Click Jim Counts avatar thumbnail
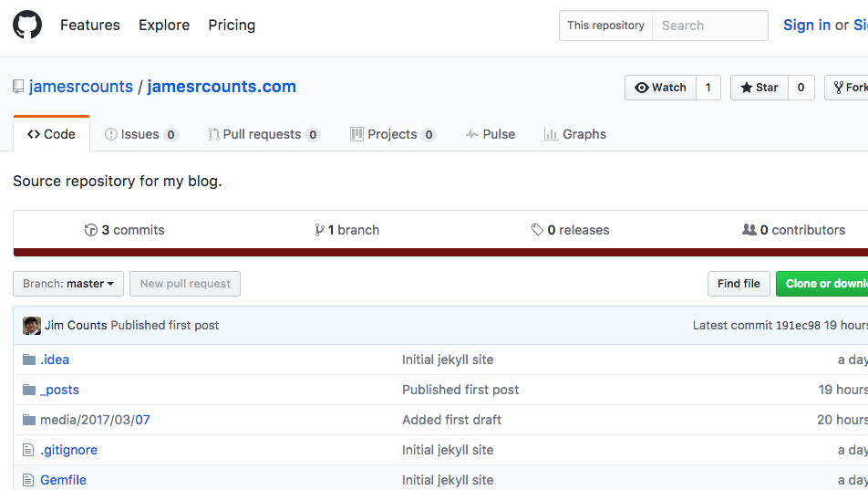The height and width of the screenshot is (490, 868). (x=32, y=326)
